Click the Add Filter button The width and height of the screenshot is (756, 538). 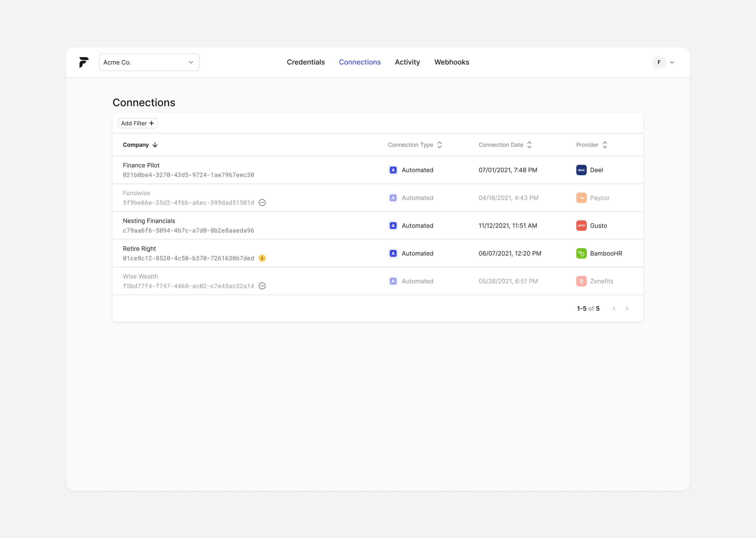(137, 123)
